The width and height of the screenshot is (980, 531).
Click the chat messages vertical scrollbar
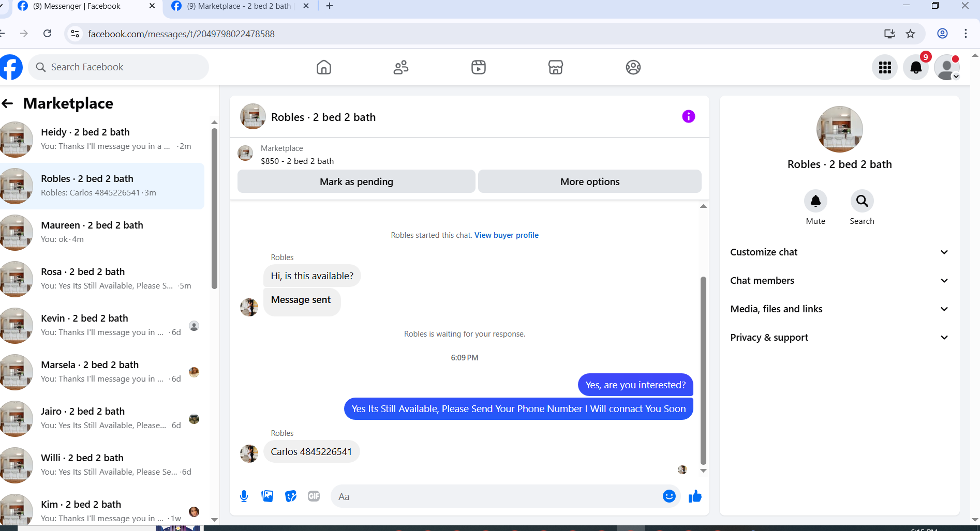pos(703,371)
